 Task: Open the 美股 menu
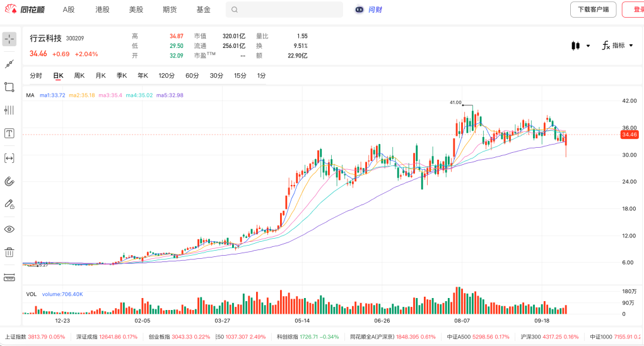[x=136, y=9]
